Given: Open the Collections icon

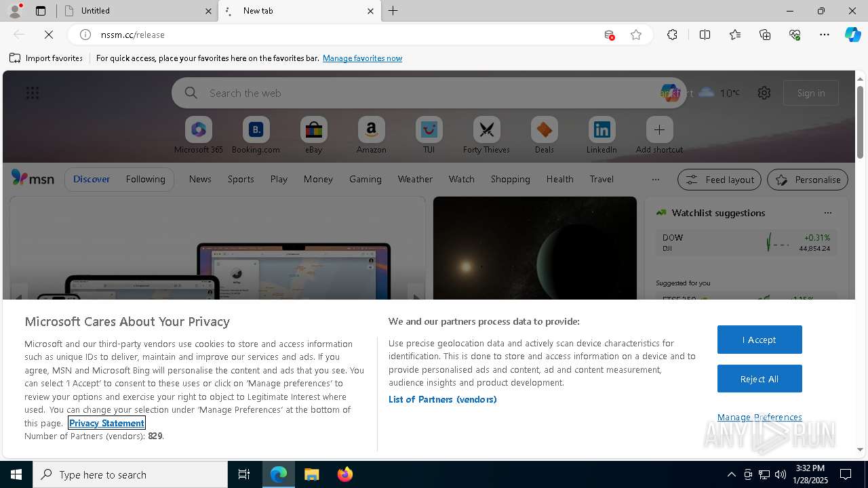Looking at the screenshot, I should pyautogui.click(x=765, y=35).
